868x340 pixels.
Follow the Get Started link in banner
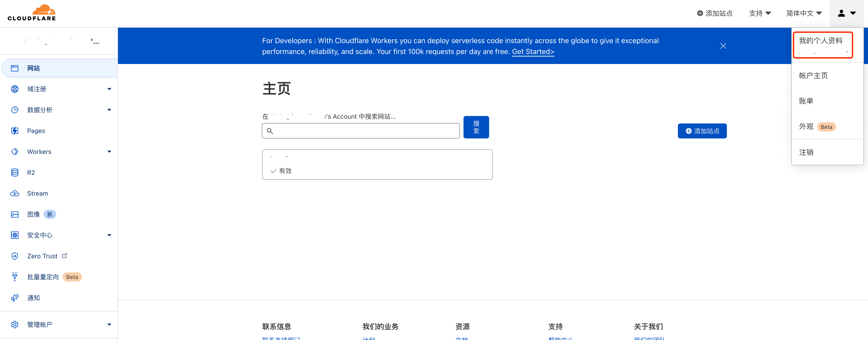[533, 52]
